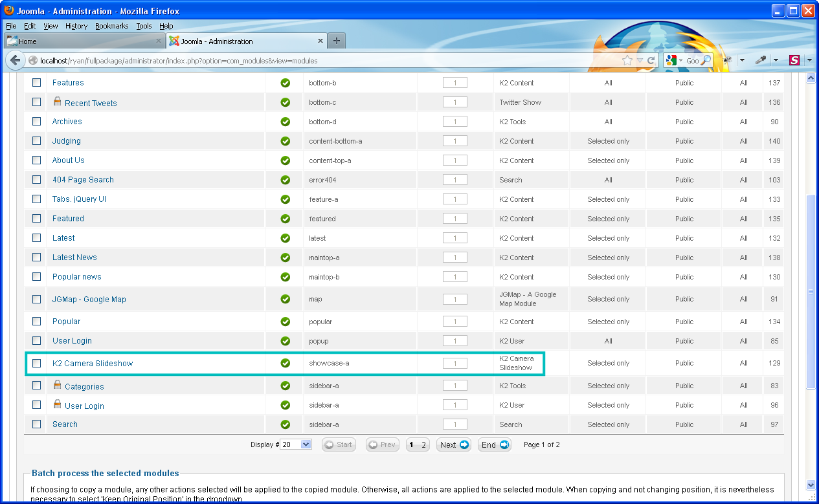
Task: Open a new tab with the plus button
Action: click(x=336, y=41)
